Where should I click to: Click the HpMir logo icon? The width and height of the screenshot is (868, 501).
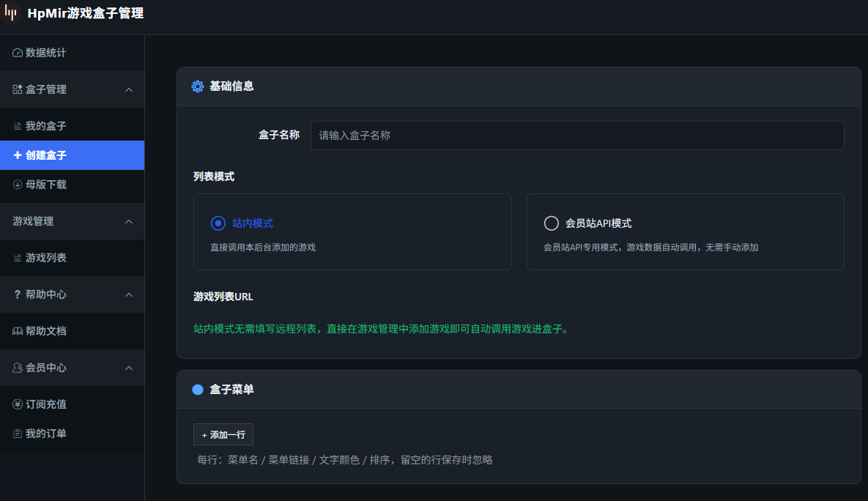pos(10,12)
